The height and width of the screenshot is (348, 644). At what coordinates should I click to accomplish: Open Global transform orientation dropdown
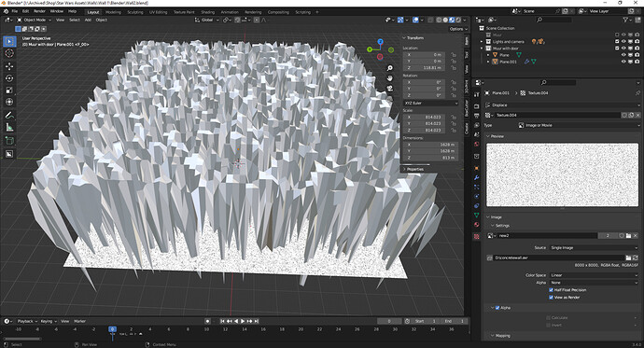206,20
